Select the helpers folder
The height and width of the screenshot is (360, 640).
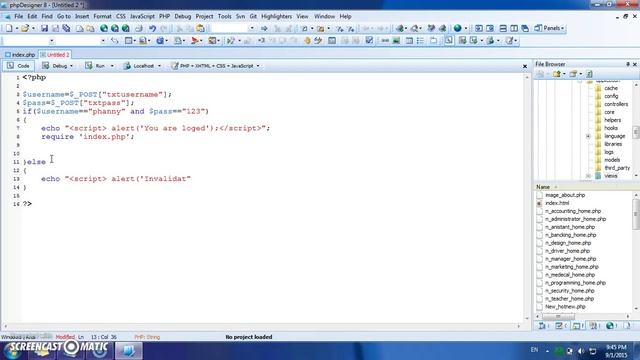coord(612,120)
